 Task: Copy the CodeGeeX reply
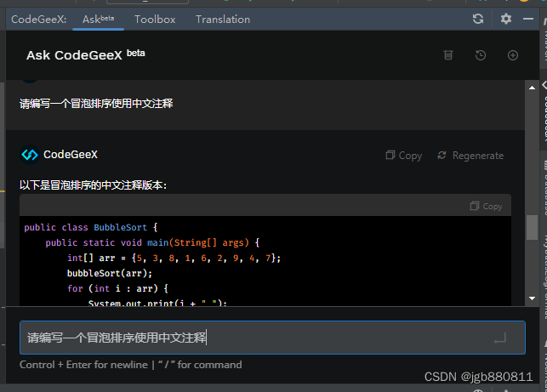[x=403, y=156]
